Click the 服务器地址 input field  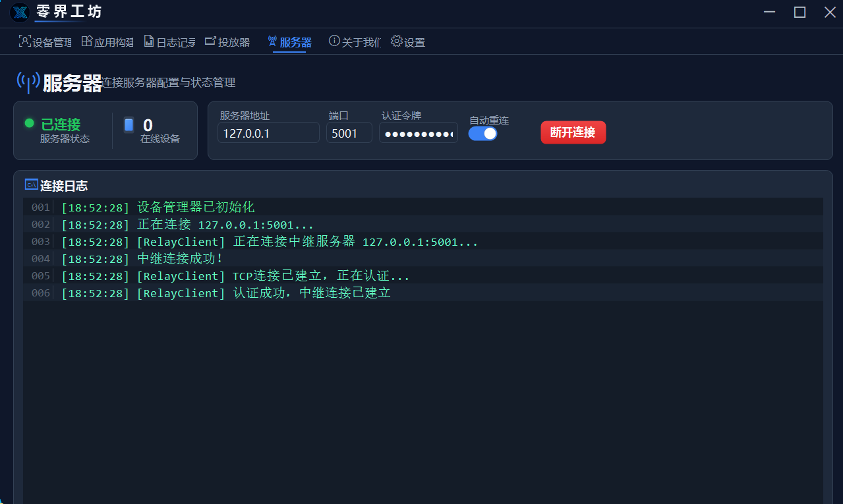click(268, 133)
